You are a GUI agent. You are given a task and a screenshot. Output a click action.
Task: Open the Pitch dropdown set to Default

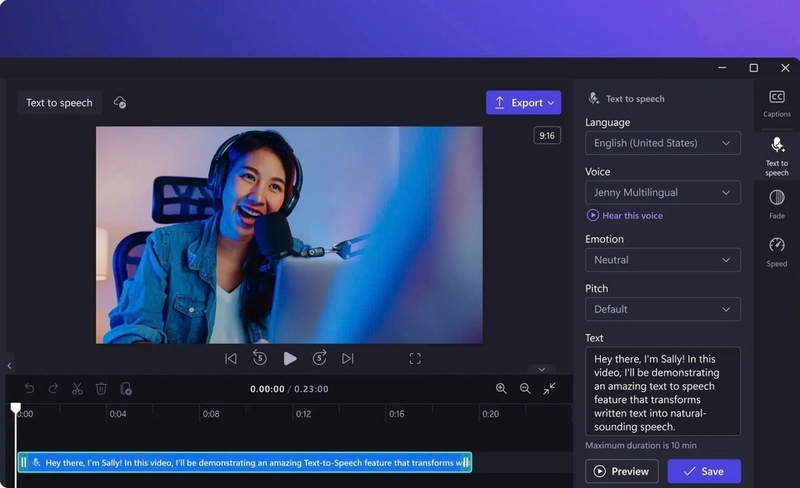click(x=663, y=309)
